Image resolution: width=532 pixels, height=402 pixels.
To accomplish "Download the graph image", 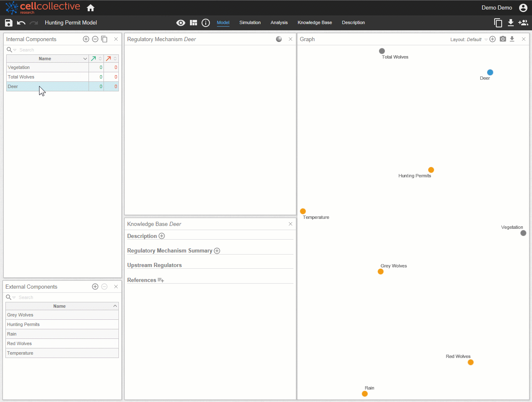I will [x=512, y=39].
